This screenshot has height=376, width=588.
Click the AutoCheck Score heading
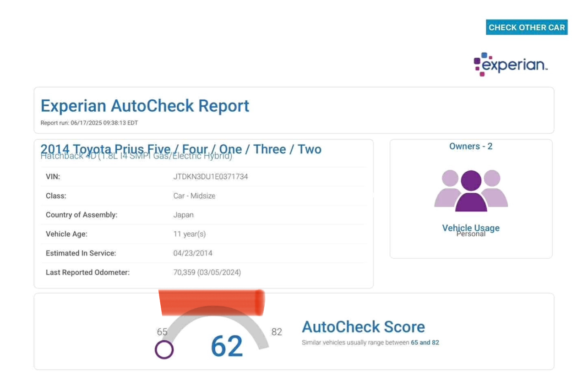point(364,327)
